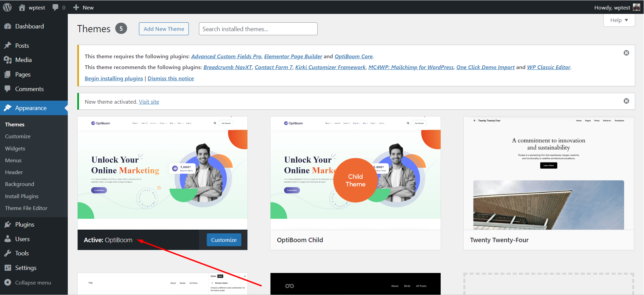
Task: Open the WordPress logo menu
Action: (7, 7)
